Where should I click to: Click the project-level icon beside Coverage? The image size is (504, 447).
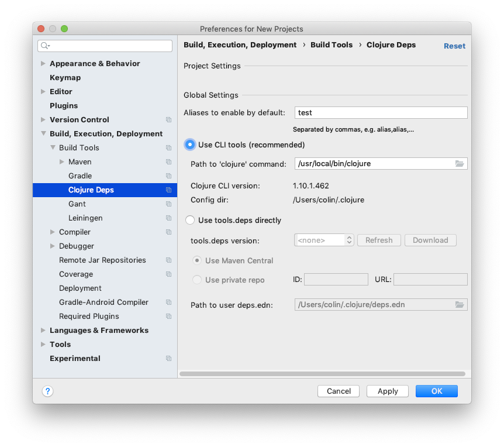[x=168, y=274]
